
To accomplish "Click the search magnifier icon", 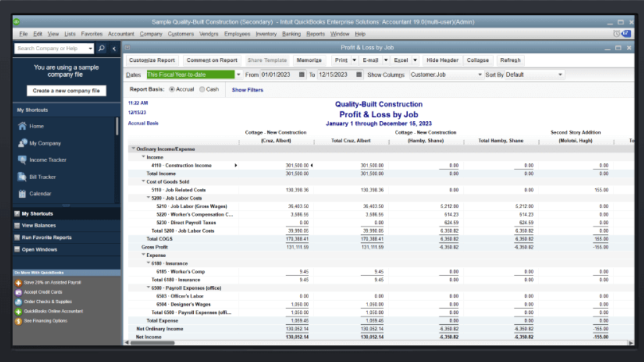I will click(x=101, y=48).
